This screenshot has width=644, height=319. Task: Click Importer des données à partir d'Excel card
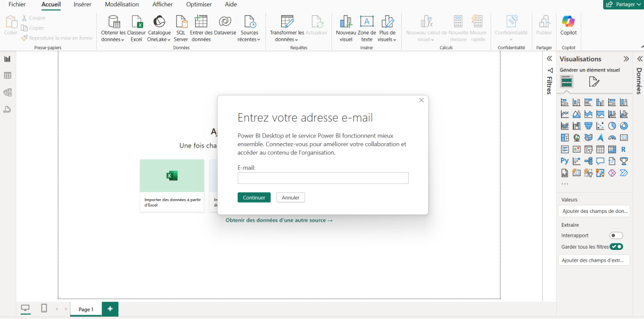[x=172, y=185]
